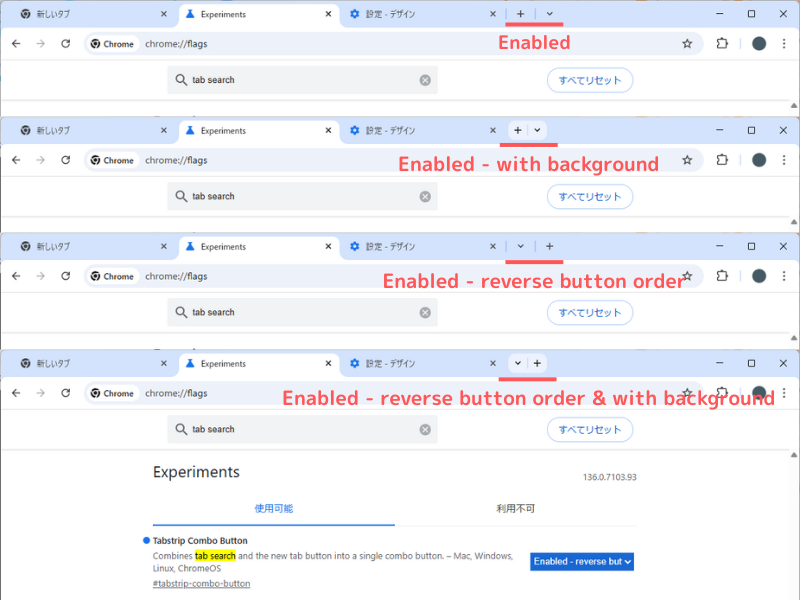Click the すべてリセット button in top window

point(590,80)
